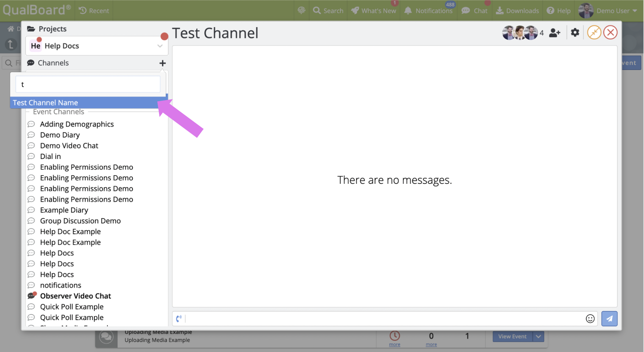Screen dimensions: 644x352
Task: Click the Channels chat icon in sidebar header
Action: (x=31, y=63)
